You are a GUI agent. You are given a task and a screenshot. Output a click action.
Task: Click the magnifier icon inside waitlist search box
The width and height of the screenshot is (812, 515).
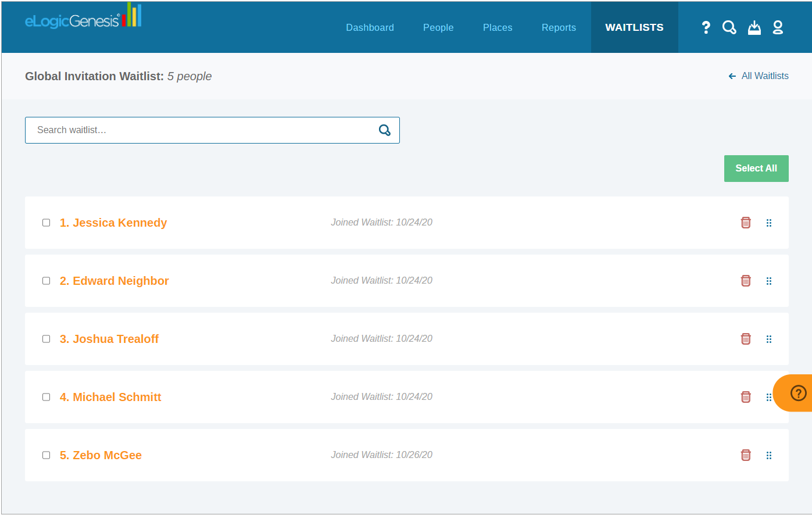point(384,130)
